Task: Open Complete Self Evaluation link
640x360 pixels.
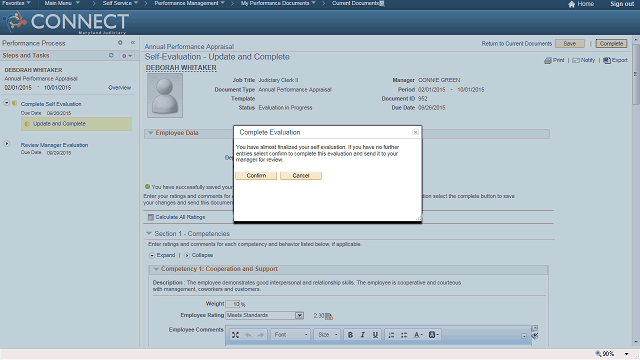Action: tap(51, 104)
